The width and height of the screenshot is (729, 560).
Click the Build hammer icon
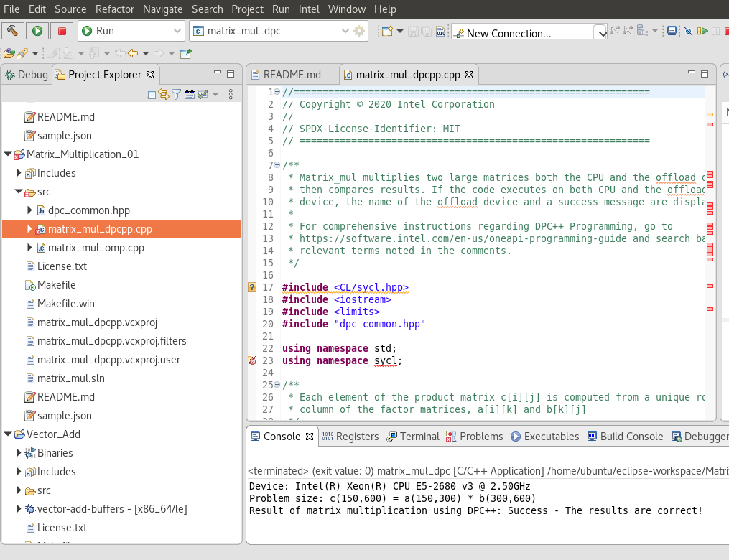pos(13,31)
